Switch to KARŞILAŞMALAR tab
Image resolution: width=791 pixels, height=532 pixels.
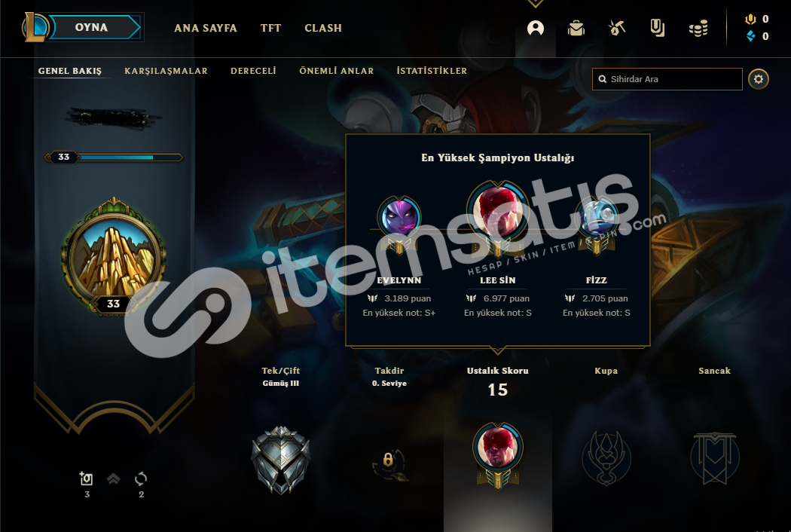pyautogui.click(x=166, y=71)
